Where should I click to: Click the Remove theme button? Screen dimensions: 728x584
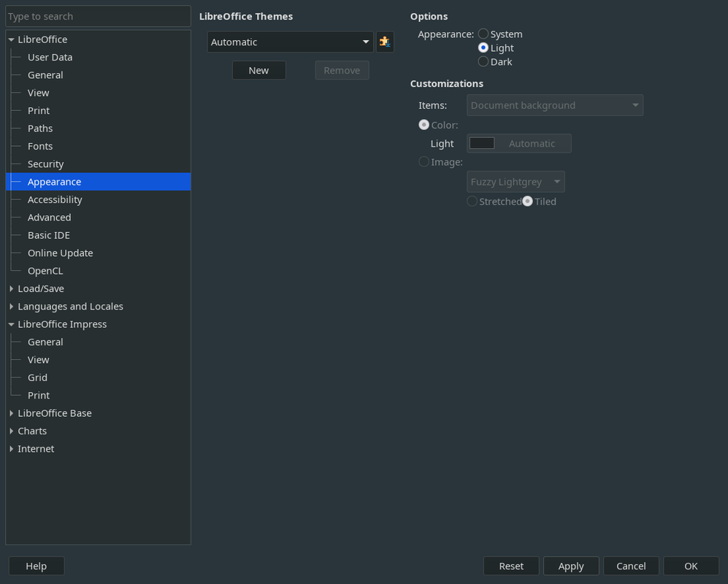tap(342, 71)
